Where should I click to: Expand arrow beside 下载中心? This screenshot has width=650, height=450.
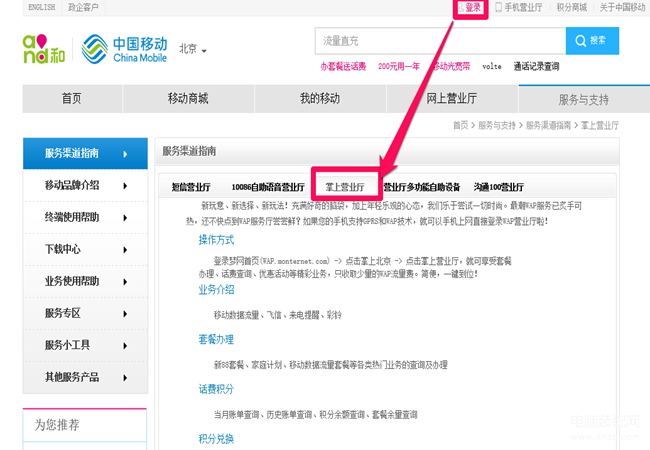click(x=125, y=249)
